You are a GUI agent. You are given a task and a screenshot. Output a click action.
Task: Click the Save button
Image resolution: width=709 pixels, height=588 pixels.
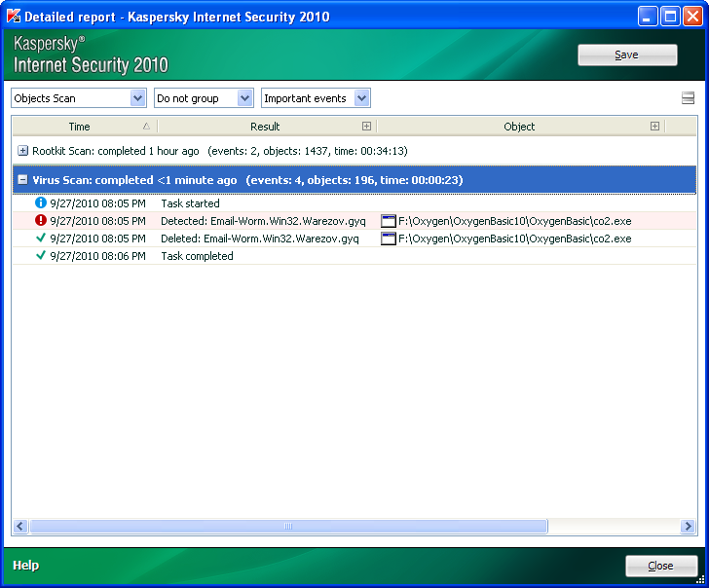[x=627, y=55]
